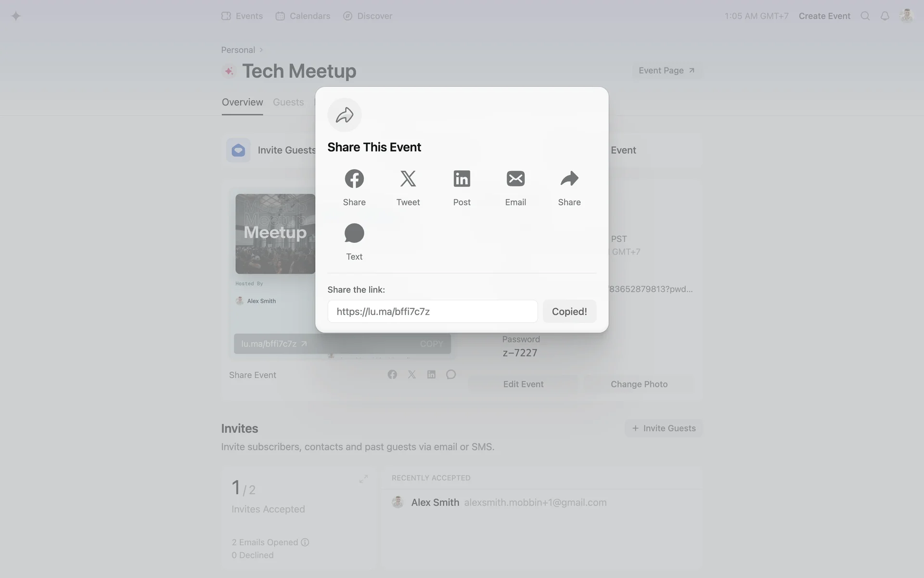
Task: Open search with the magnifier icon
Action: point(865,16)
